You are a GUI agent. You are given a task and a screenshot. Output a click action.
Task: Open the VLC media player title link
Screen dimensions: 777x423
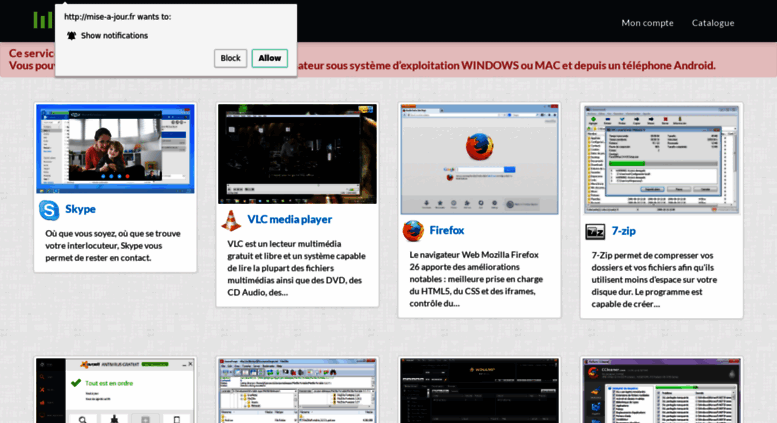pos(289,219)
